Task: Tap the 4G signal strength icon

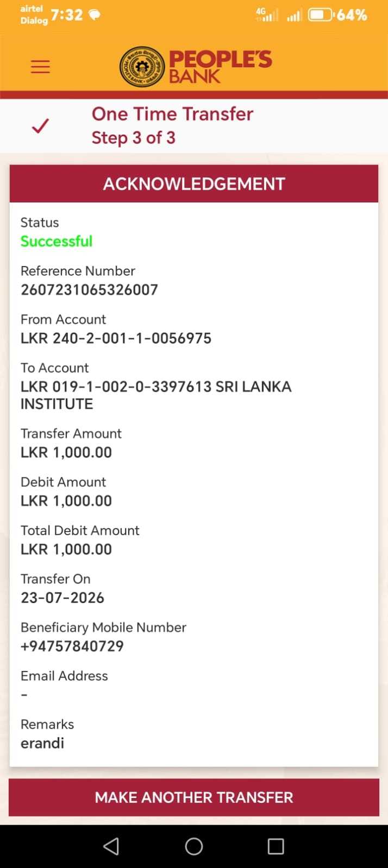Action: tap(267, 15)
